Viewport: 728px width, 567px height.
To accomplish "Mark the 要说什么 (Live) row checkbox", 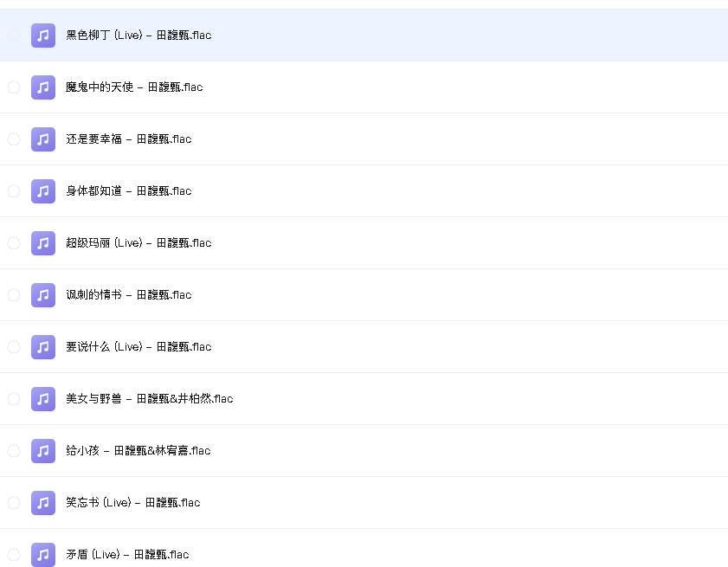I will tap(14, 347).
